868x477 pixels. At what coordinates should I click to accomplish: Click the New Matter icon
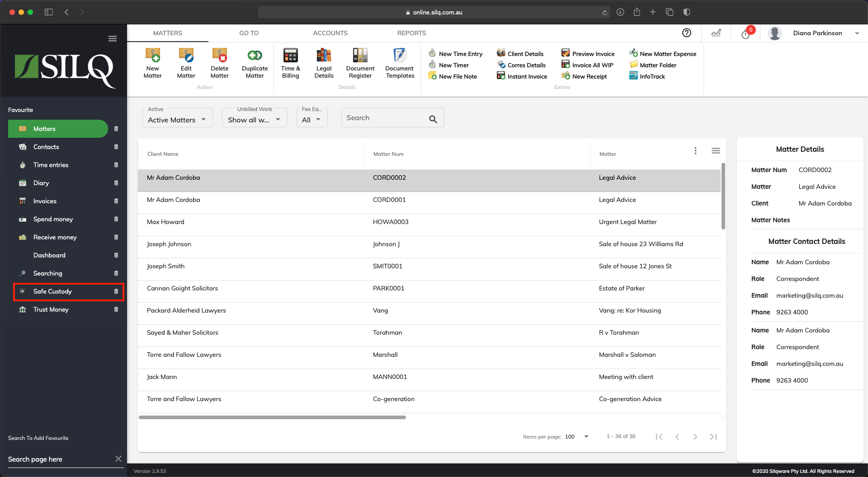153,56
